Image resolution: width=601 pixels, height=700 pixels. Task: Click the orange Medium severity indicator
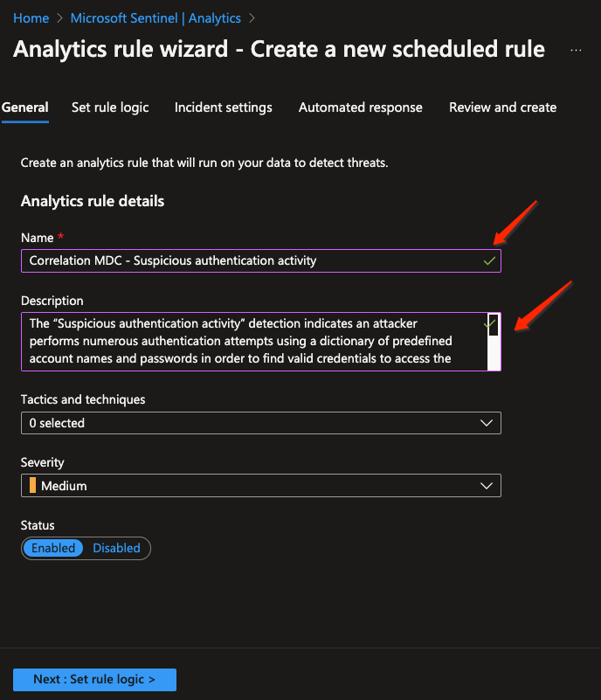coord(33,486)
